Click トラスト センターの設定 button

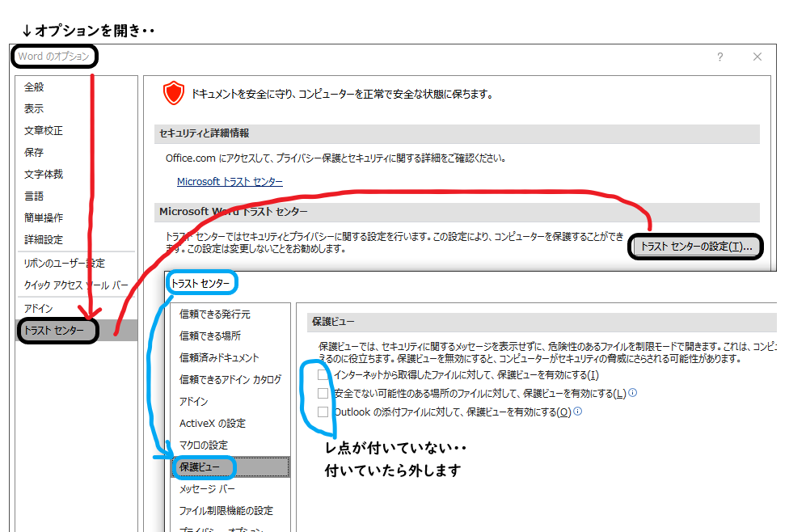coord(696,247)
